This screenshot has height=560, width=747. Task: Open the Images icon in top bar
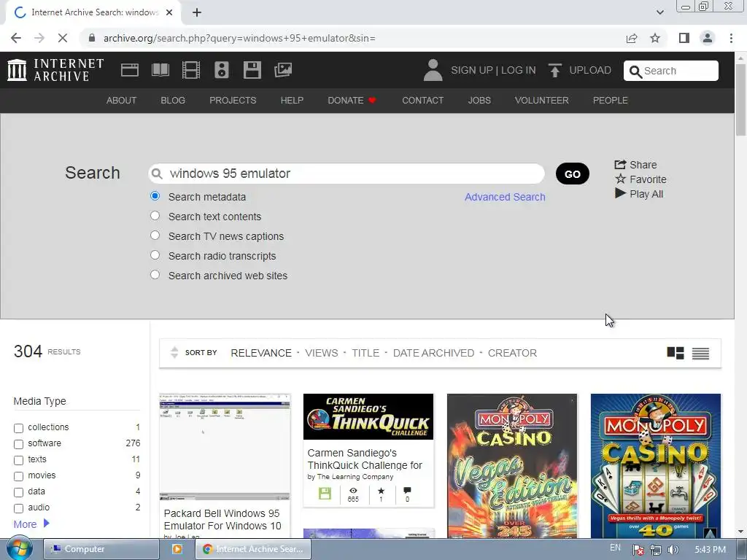click(x=283, y=70)
